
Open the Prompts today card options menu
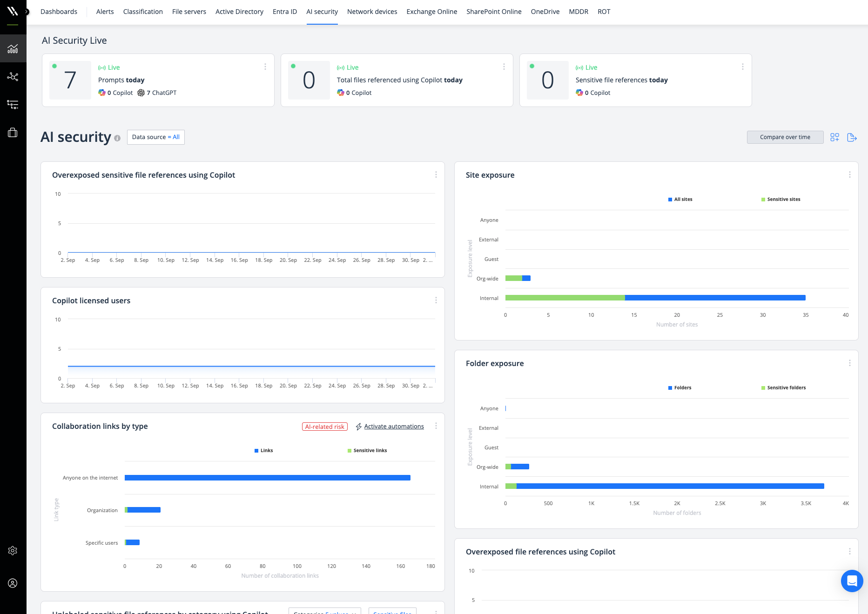[x=265, y=67]
